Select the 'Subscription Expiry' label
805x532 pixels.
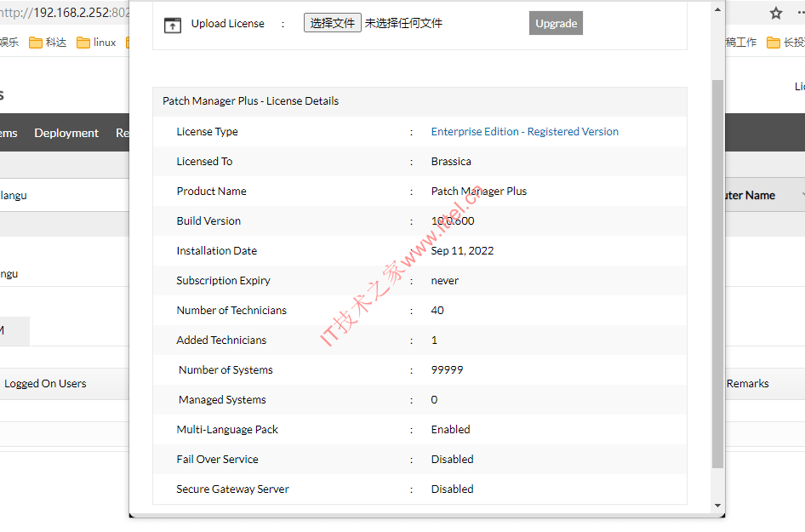(x=223, y=280)
